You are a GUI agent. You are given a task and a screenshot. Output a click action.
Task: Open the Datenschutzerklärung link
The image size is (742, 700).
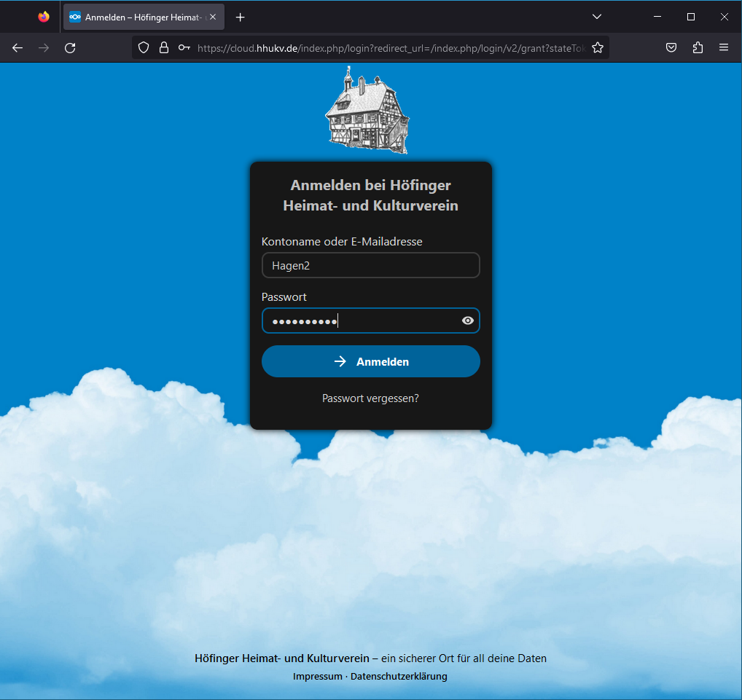[x=399, y=677]
